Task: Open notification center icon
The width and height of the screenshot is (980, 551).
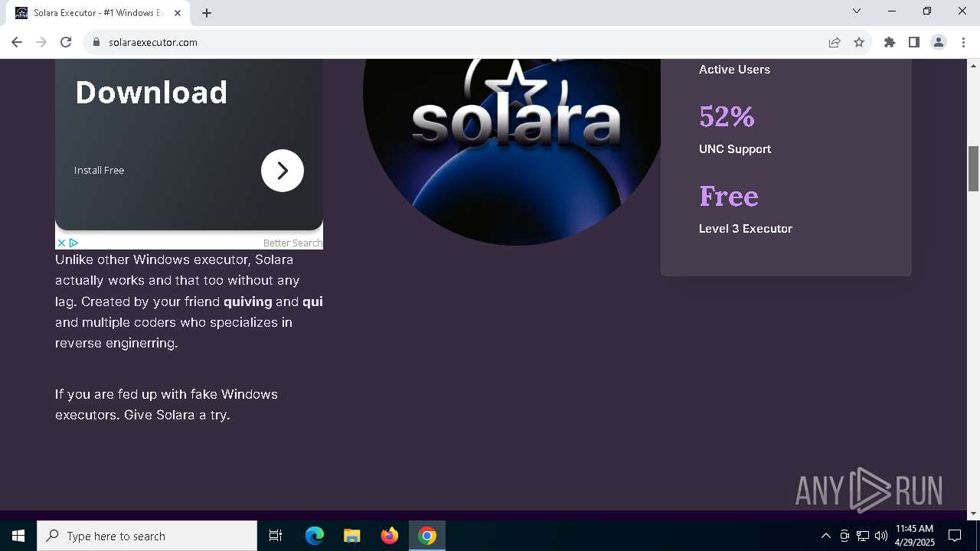Action: (955, 536)
